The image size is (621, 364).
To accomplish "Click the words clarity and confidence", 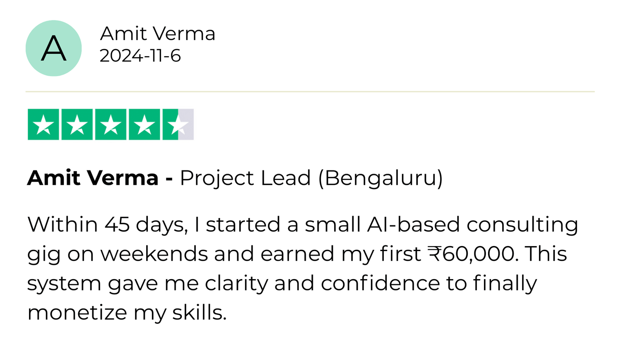I will (x=322, y=283).
